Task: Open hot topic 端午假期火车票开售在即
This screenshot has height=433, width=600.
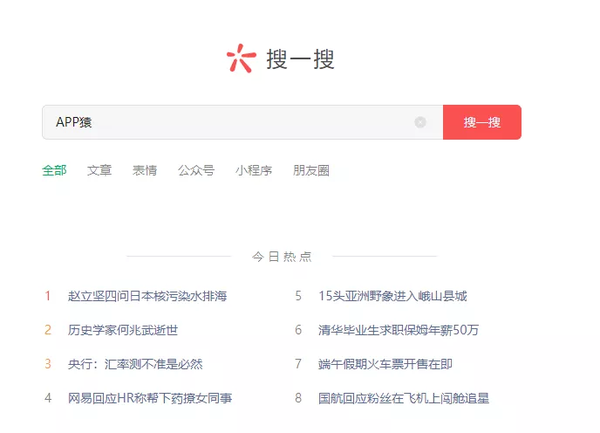Action: 385,364
